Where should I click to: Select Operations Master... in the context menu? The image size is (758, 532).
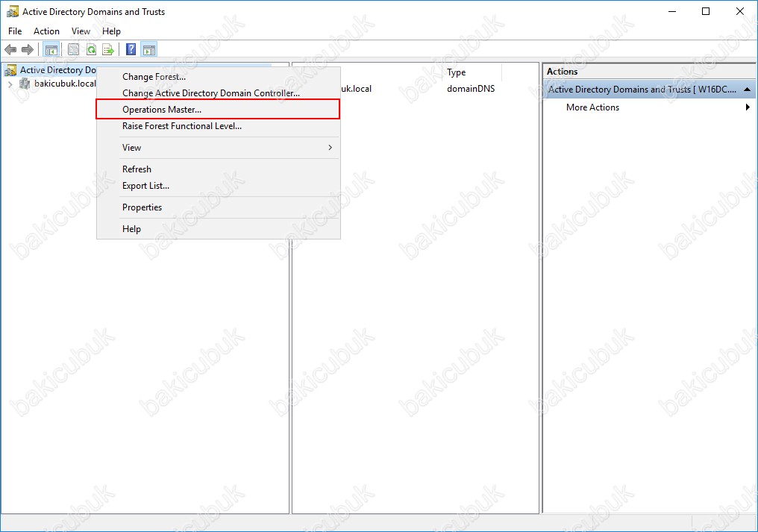point(219,110)
